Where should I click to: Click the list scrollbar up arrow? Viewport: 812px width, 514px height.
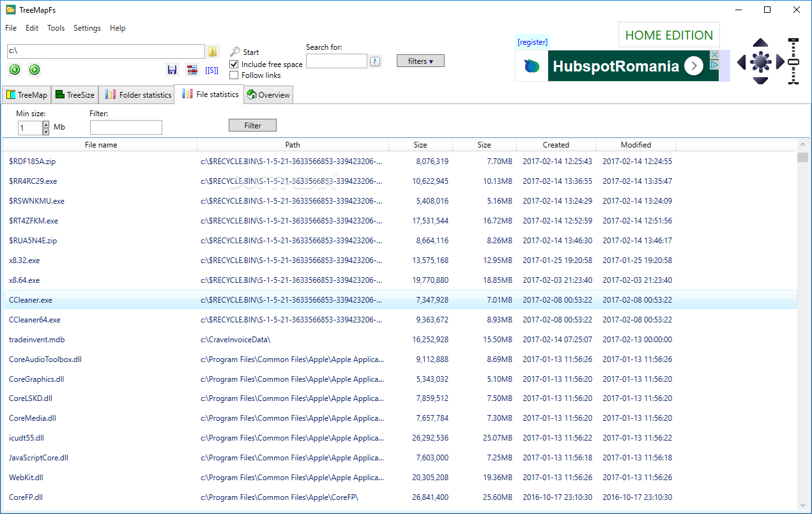click(x=802, y=144)
